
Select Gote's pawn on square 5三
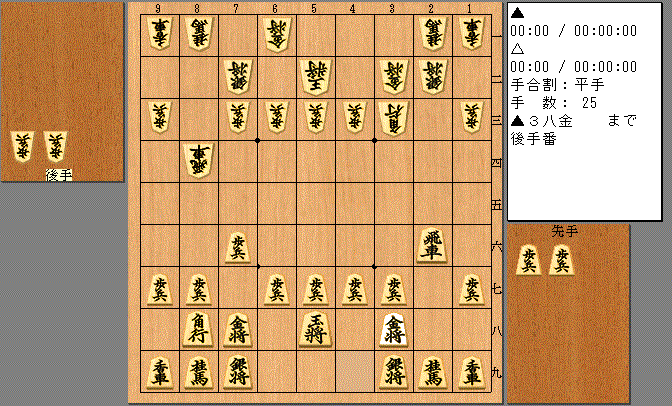click(315, 118)
